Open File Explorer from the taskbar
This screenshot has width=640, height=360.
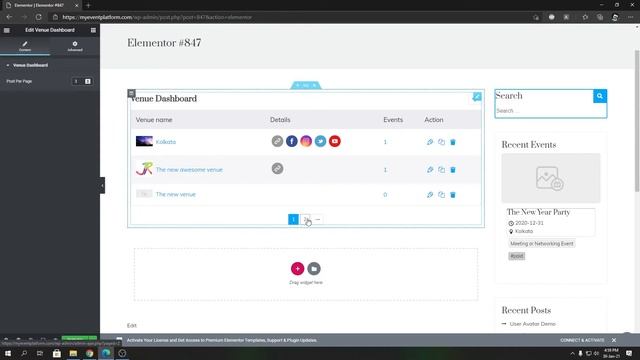(x=73, y=353)
